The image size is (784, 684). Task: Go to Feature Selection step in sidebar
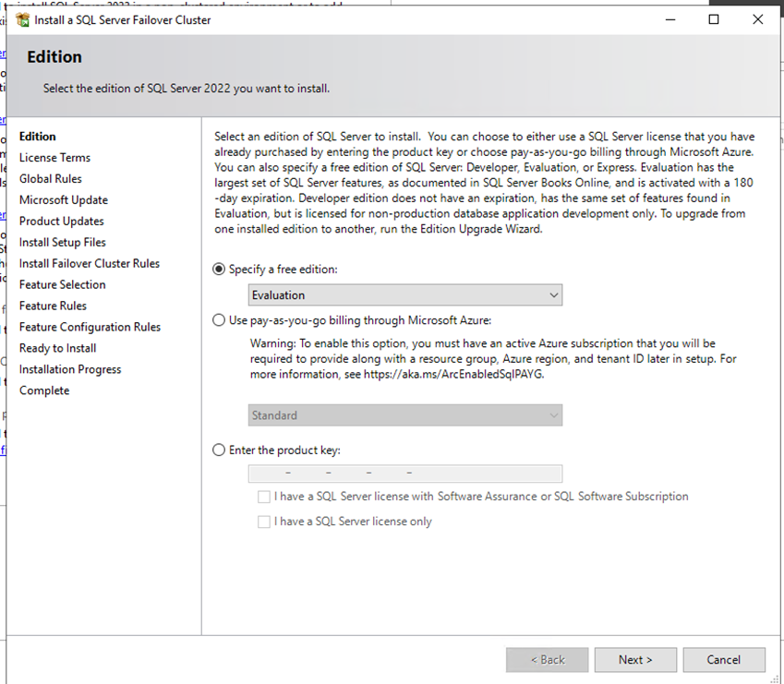[62, 285]
